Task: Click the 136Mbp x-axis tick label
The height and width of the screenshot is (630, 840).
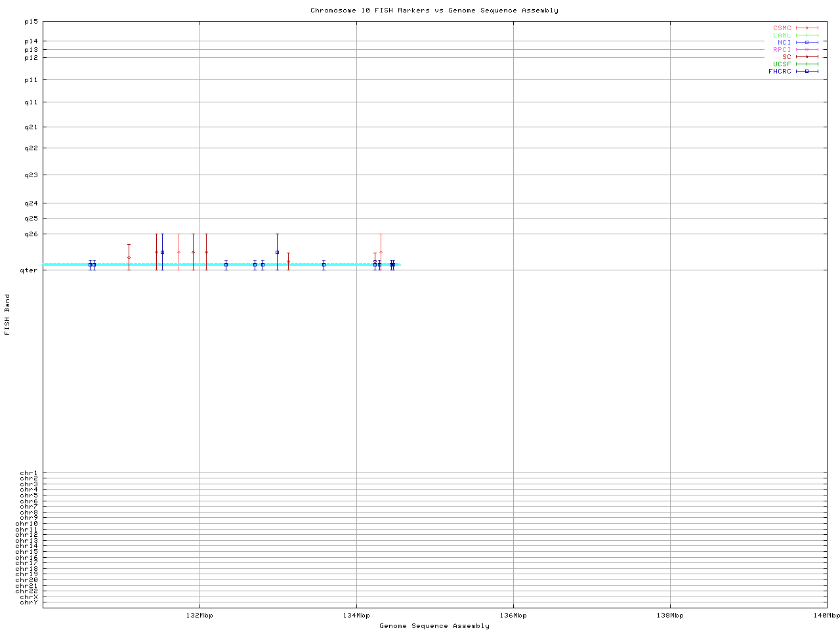Action: [x=513, y=616]
